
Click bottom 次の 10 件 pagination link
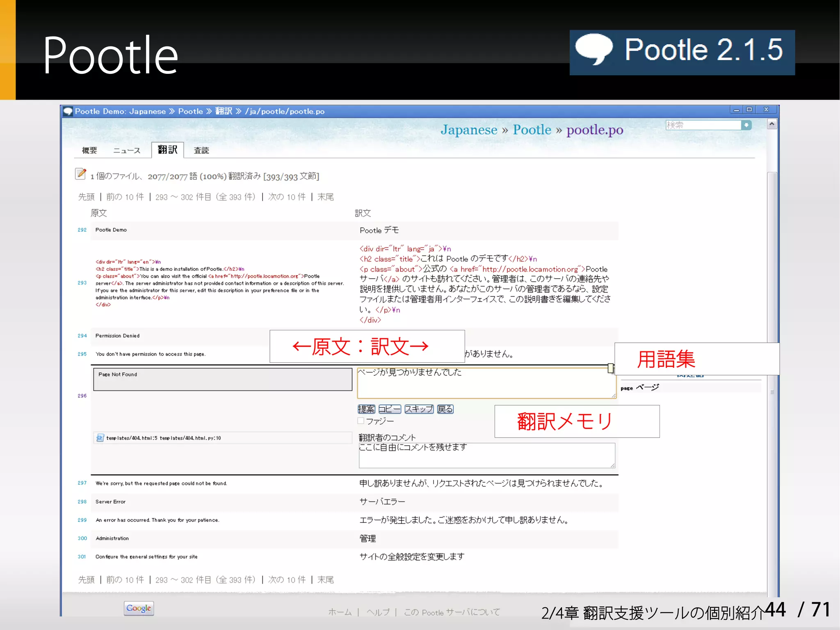click(x=287, y=580)
